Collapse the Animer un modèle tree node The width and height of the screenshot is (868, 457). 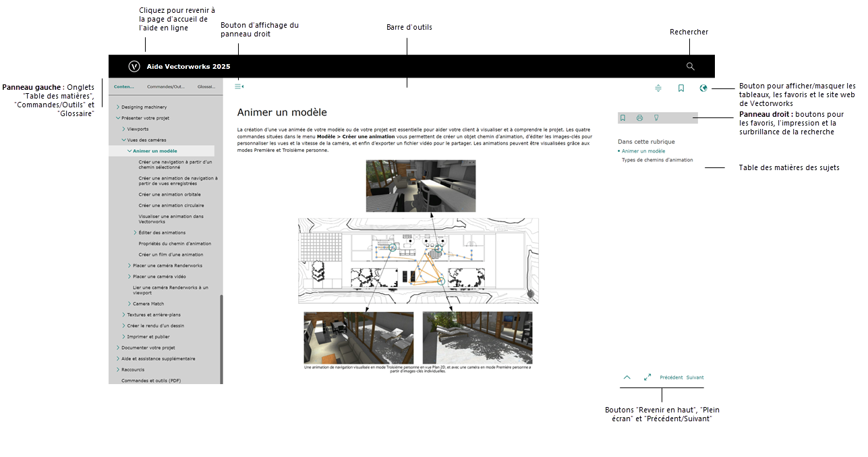tap(129, 151)
